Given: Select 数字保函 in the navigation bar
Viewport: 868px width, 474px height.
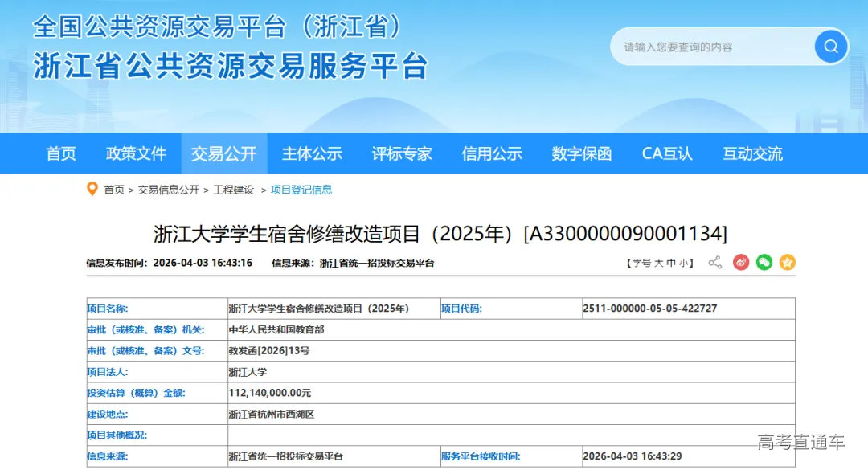Looking at the screenshot, I should [582, 153].
